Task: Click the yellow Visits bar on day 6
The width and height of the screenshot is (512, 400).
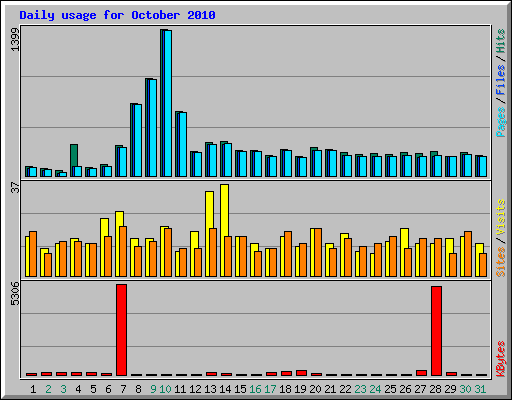Action: point(104,227)
